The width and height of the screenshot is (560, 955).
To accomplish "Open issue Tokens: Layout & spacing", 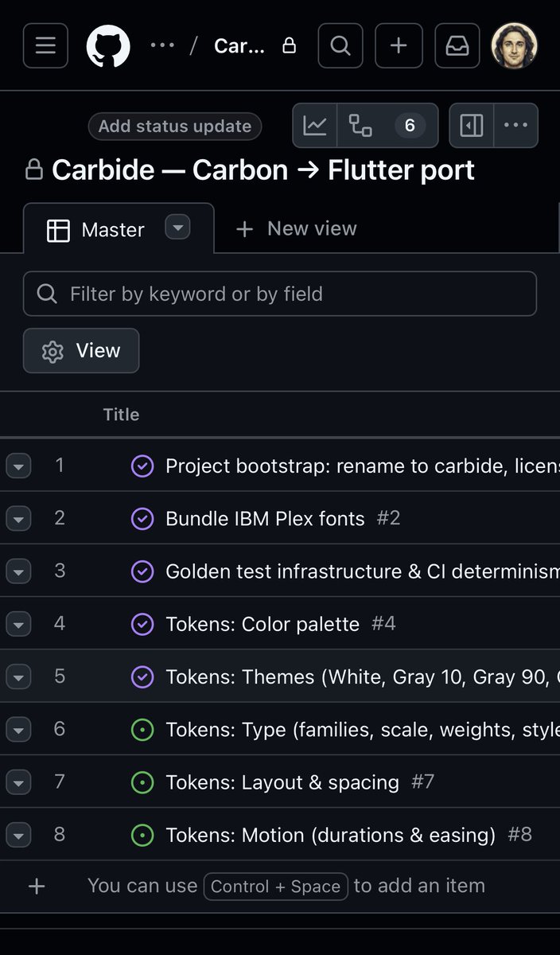I will click(282, 782).
